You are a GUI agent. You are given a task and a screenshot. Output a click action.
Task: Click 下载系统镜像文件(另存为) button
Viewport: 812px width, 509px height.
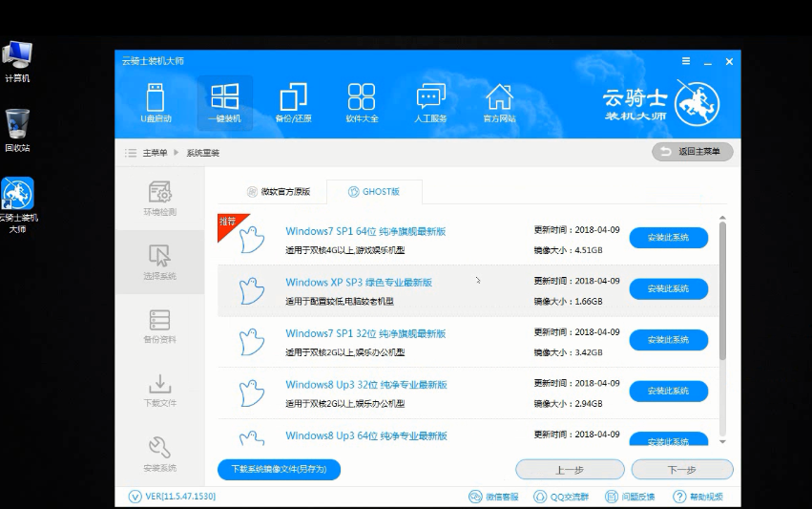pos(280,469)
